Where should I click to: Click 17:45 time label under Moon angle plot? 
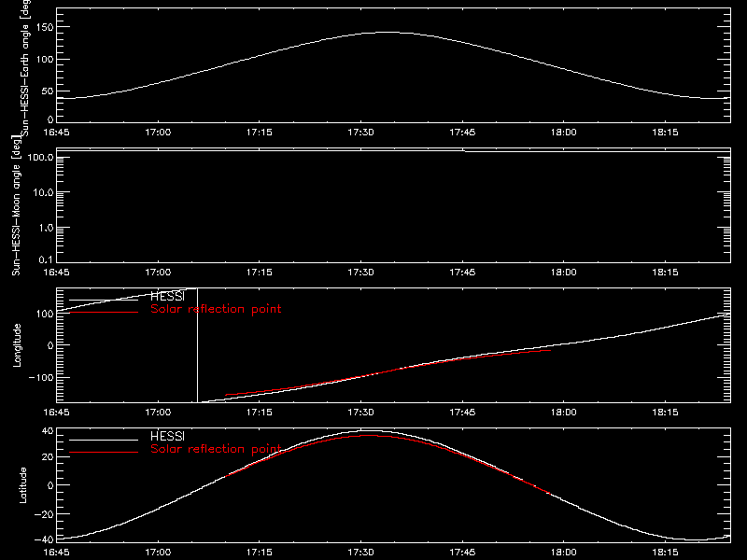coord(462,272)
